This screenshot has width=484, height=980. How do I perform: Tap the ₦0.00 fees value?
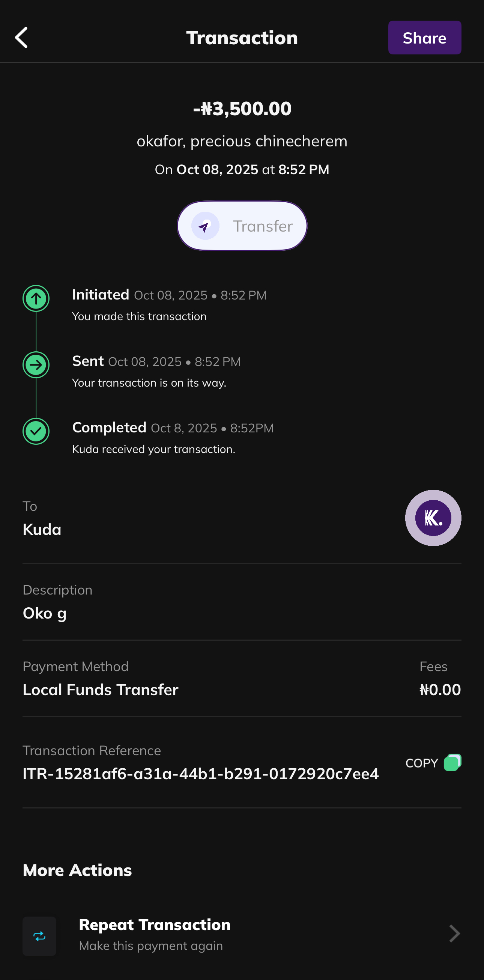[440, 690]
